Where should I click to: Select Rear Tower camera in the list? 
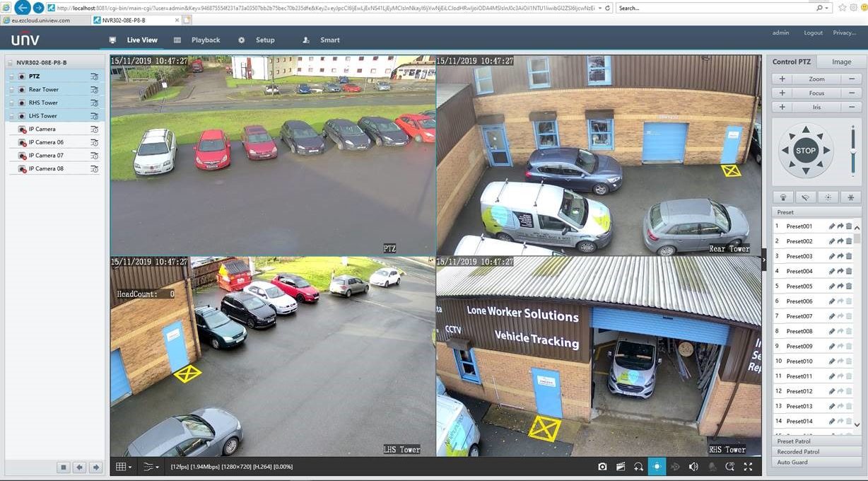pyautogui.click(x=44, y=90)
